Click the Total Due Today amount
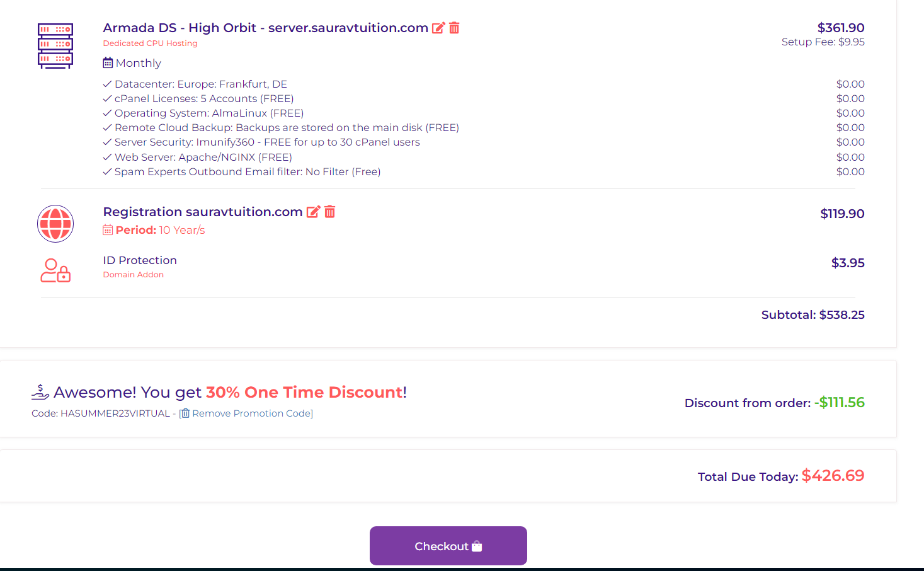 (833, 476)
